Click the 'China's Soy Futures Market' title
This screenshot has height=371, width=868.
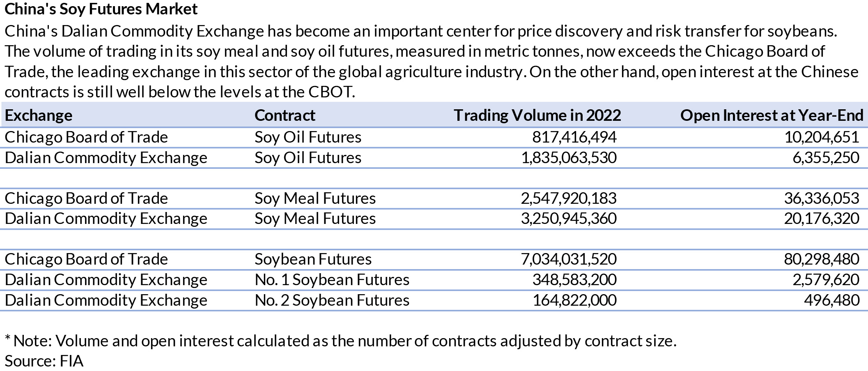[101, 9]
